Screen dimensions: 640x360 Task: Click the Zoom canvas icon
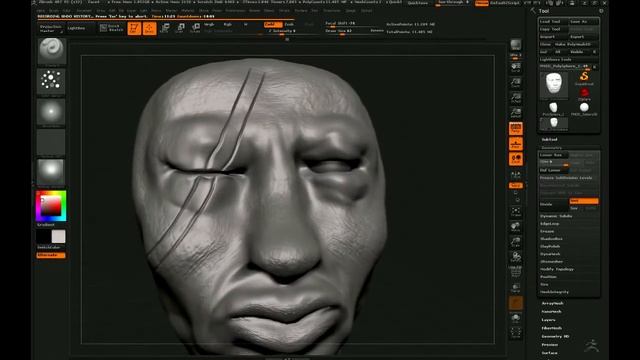tap(516, 82)
